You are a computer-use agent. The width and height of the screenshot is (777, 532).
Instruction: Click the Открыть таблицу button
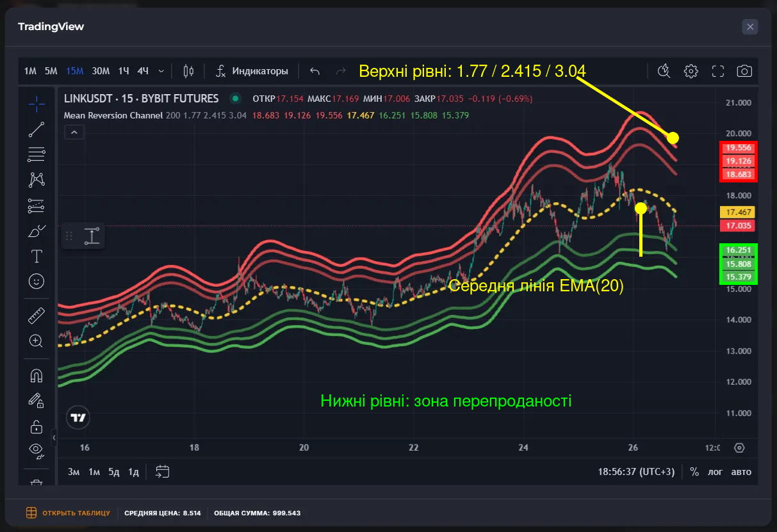68,513
